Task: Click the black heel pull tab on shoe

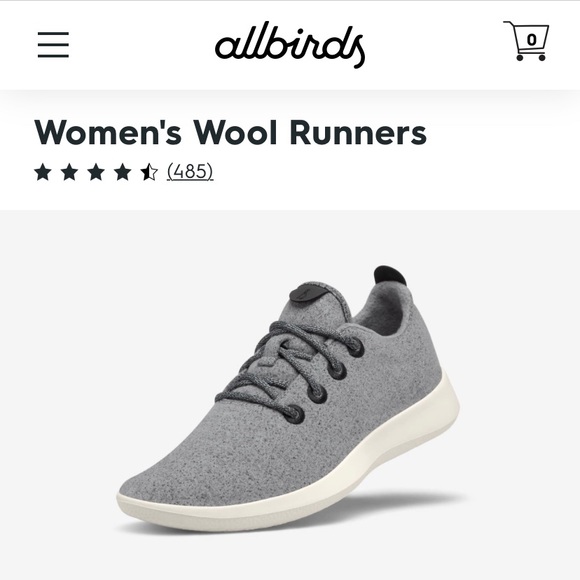Action: [390, 276]
